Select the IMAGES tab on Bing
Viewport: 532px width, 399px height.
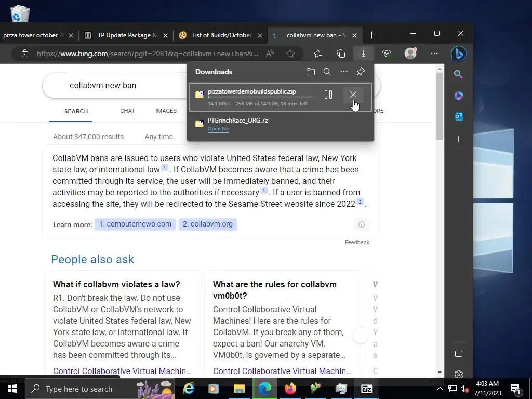(166, 111)
